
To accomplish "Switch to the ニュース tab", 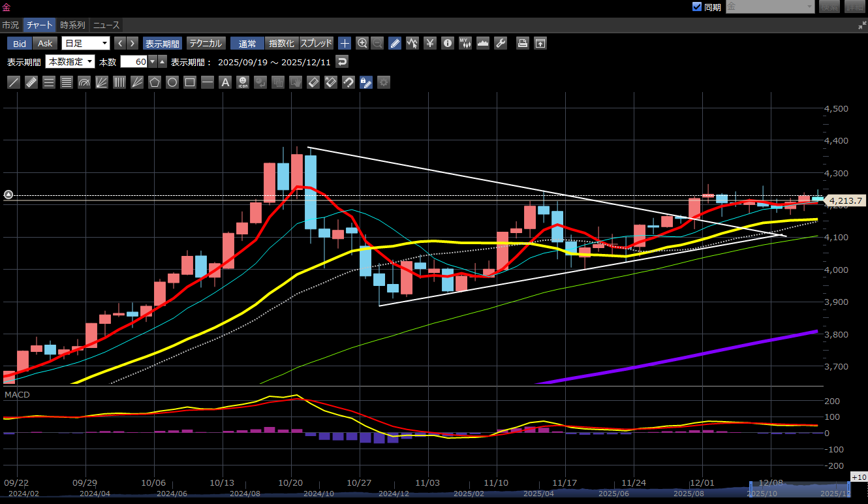I will (106, 25).
